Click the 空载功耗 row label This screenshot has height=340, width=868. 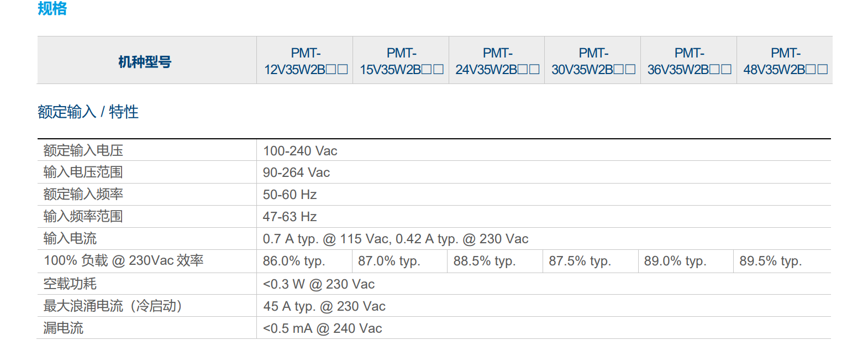70,284
